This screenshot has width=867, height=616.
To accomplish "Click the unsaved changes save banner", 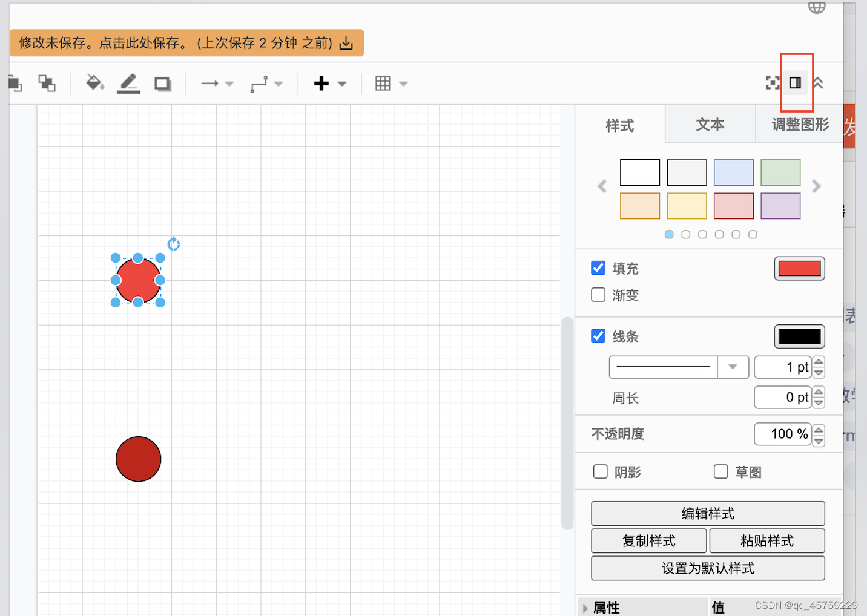I will coord(186,42).
